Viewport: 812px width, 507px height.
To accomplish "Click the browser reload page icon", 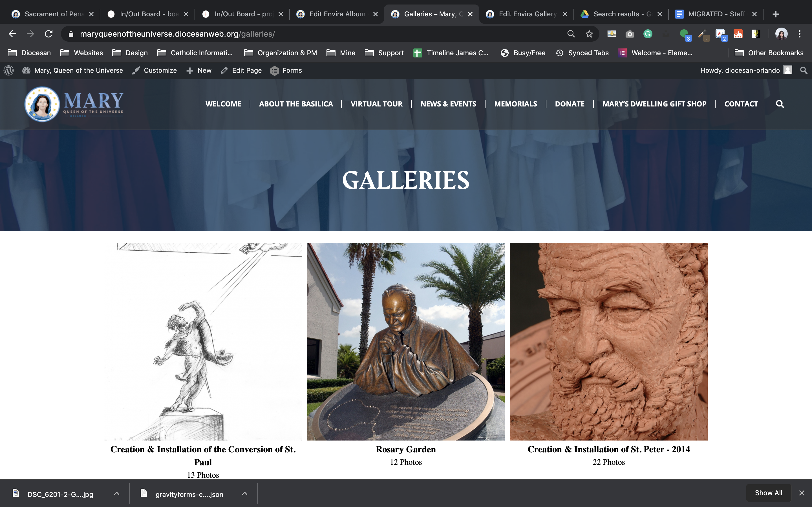I will click(x=49, y=34).
